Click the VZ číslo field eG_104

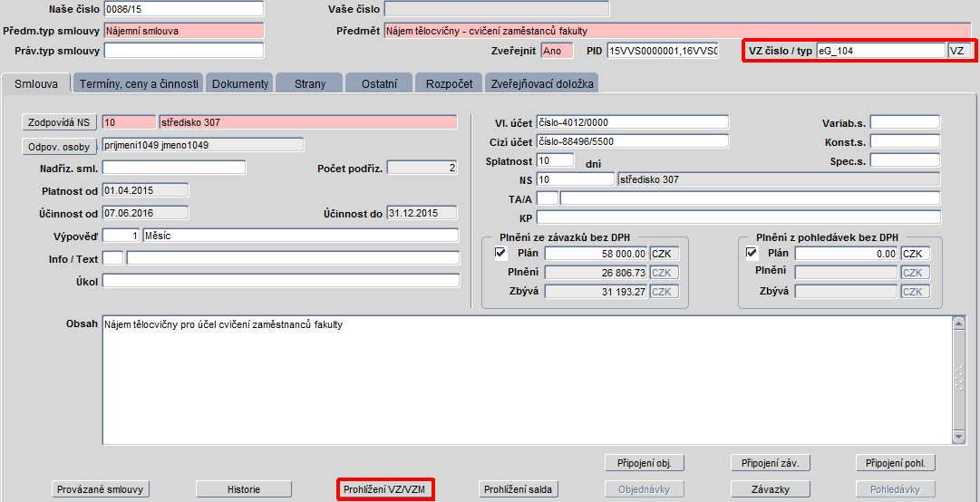pos(880,52)
